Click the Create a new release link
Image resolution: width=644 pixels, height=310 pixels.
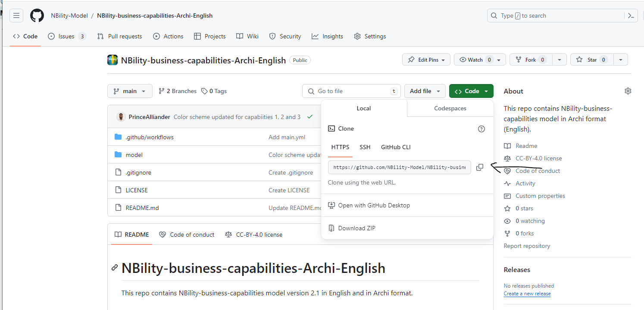pyautogui.click(x=527, y=294)
